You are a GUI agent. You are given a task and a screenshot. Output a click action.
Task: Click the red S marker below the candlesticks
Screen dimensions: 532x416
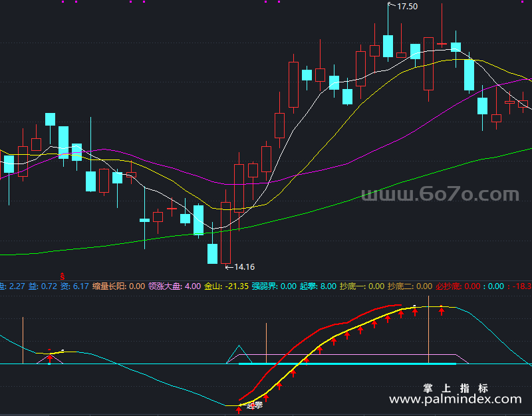(62, 276)
